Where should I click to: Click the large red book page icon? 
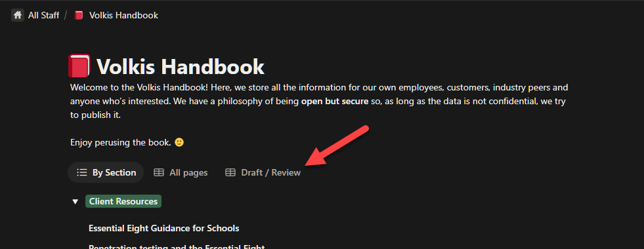79,66
